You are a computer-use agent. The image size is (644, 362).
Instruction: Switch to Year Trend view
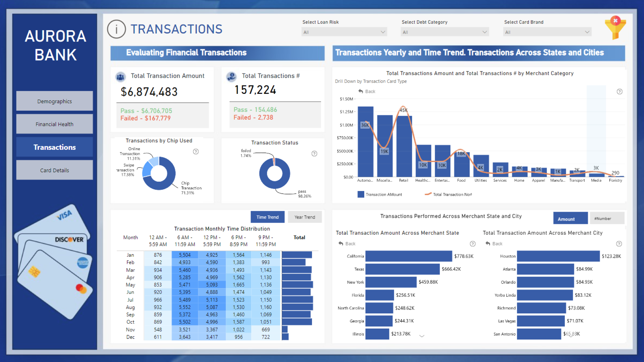[305, 217]
